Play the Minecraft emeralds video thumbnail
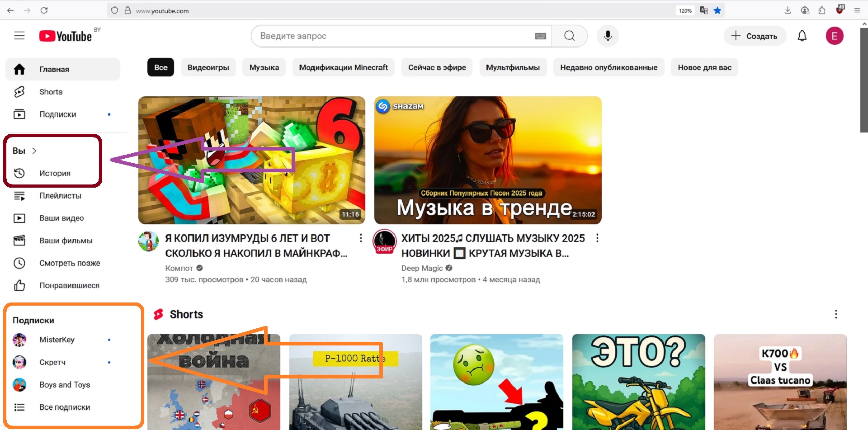 [x=252, y=160]
